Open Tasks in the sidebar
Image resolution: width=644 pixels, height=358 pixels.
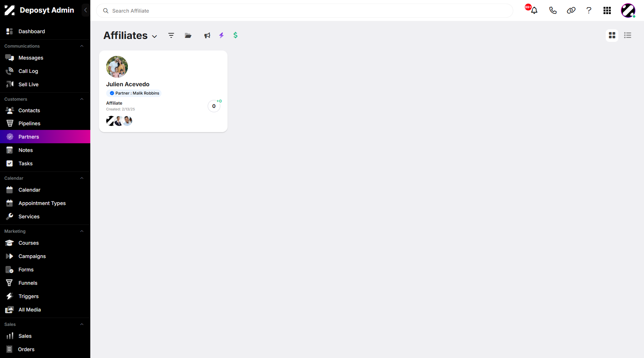pos(45,163)
